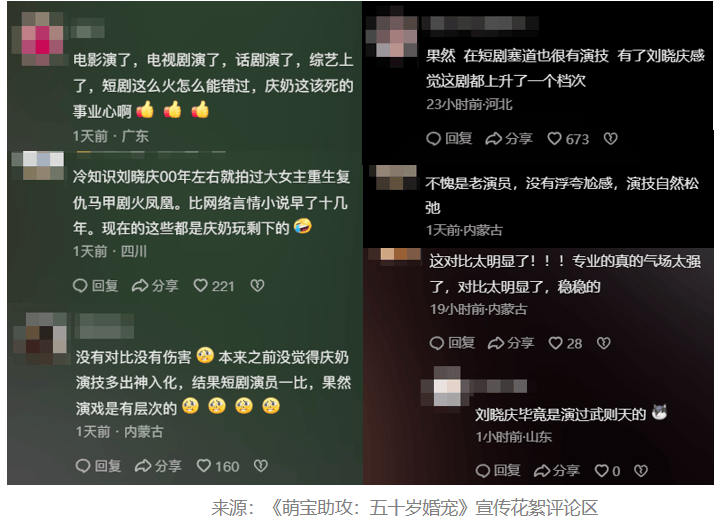The width and height of the screenshot is (723, 522).
Task: Dislike the 221-likes comment via broken heart
Action: click(x=257, y=286)
